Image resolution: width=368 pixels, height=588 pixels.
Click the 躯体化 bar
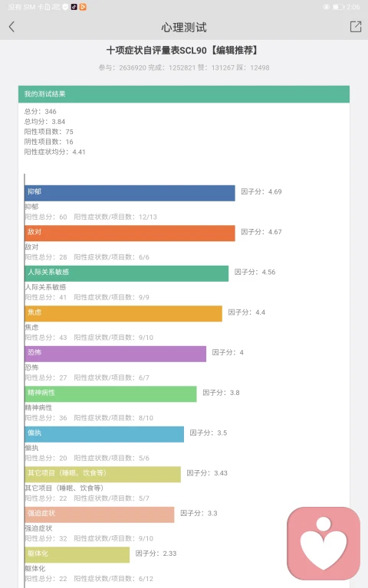(x=77, y=554)
